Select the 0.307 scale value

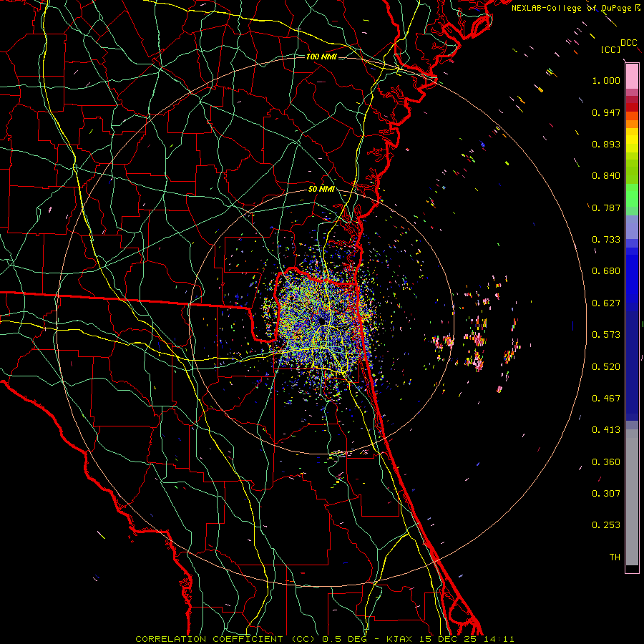(x=606, y=494)
